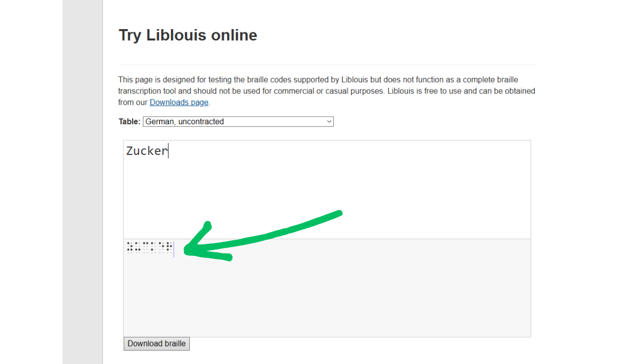
Task: Click the fourth braille cell for k
Action: click(153, 247)
